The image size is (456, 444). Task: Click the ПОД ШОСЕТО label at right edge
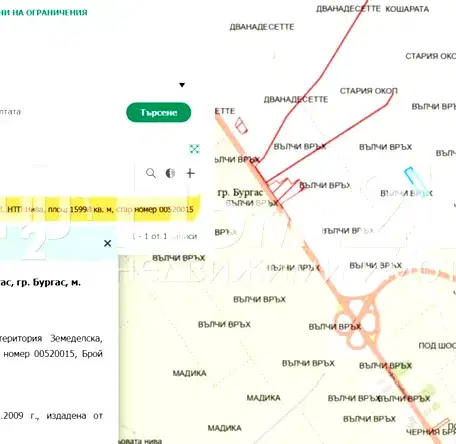[x=437, y=346]
